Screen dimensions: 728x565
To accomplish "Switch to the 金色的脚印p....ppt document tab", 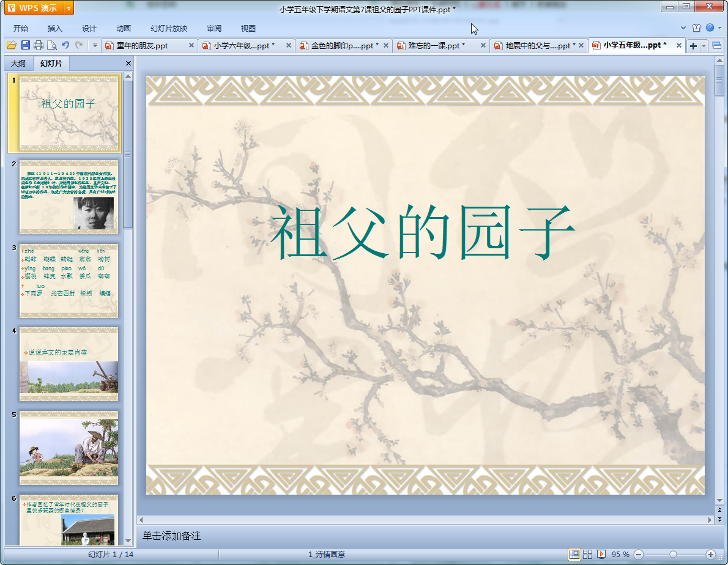I will [x=344, y=45].
